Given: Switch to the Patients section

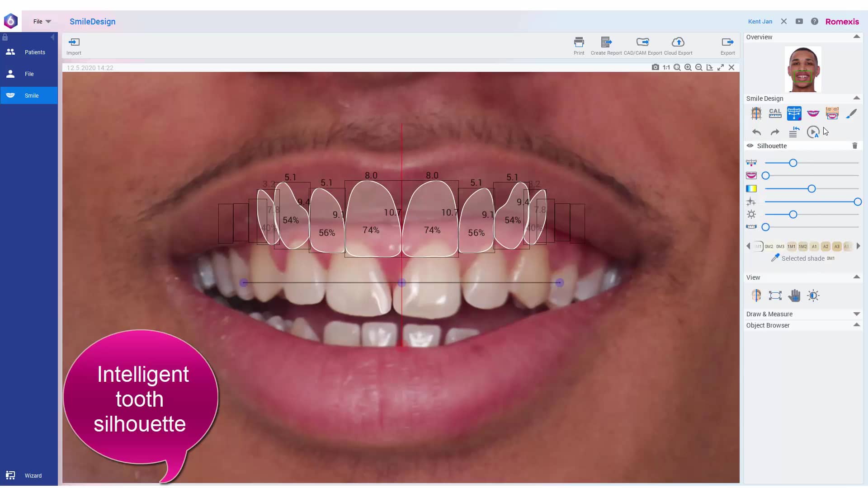Looking at the screenshot, I should [29, 52].
